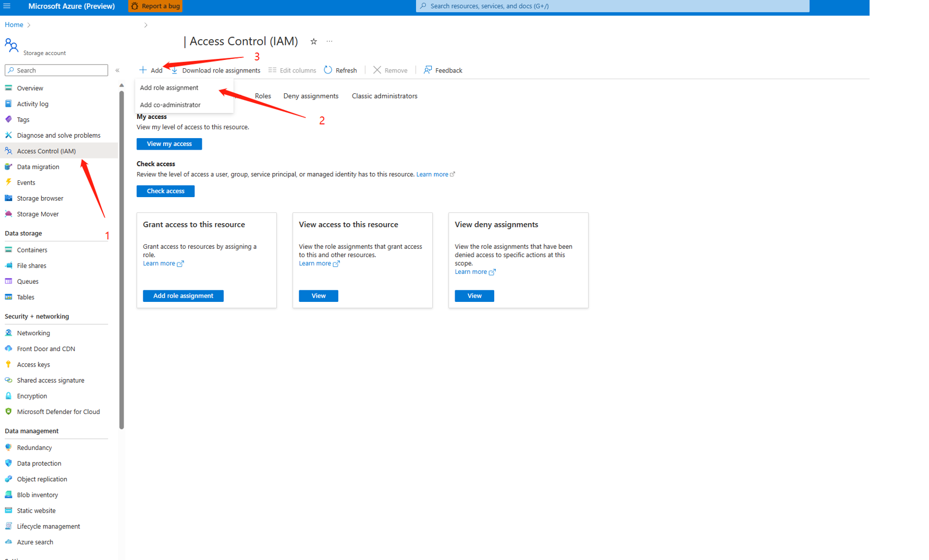Screen dimensions: 929x560
Task: Open the hamburger portal menu
Action: point(7,6)
